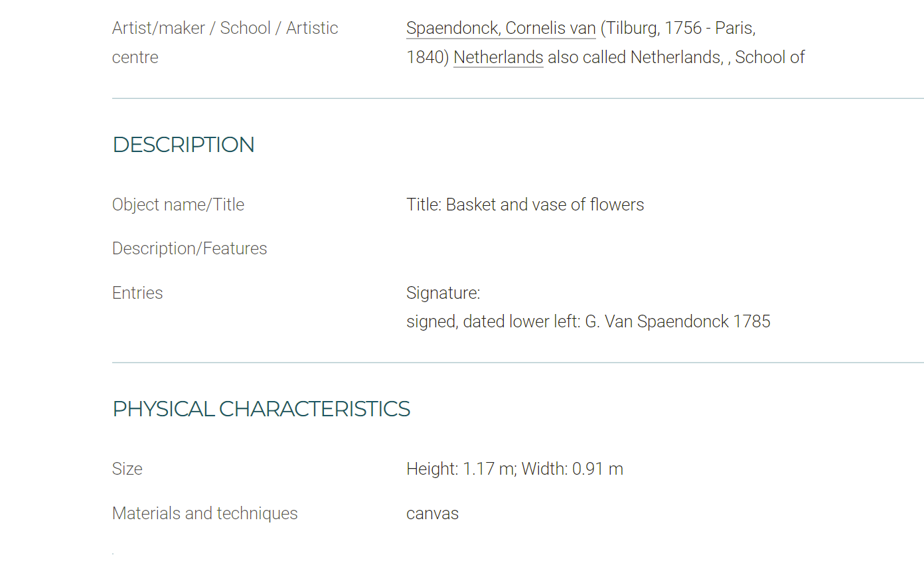924x567 pixels.
Task: Click the '(Tilburg, 1756 - Paris,' birthplace text
Action: 678,28
